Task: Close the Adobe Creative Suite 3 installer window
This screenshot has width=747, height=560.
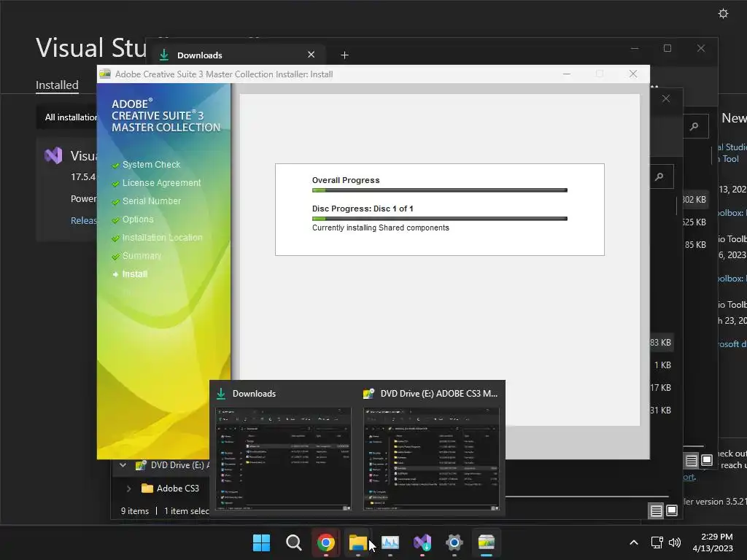Action: [x=633, y=74]
